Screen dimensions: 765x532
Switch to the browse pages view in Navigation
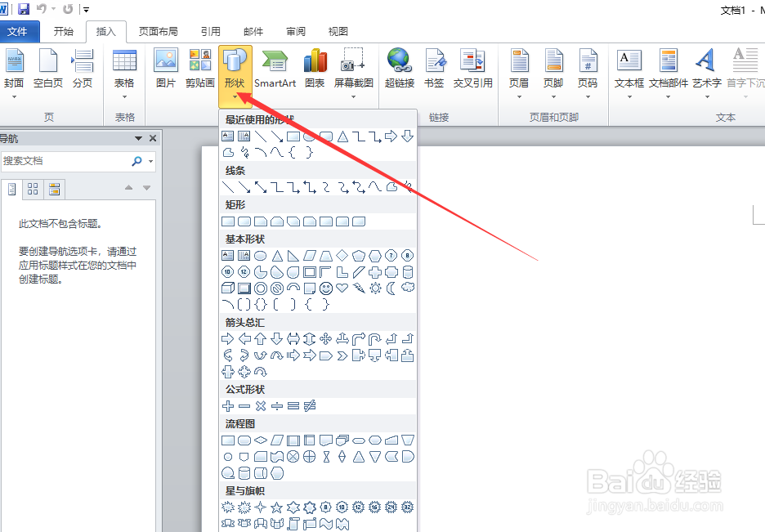pos(33,190)
